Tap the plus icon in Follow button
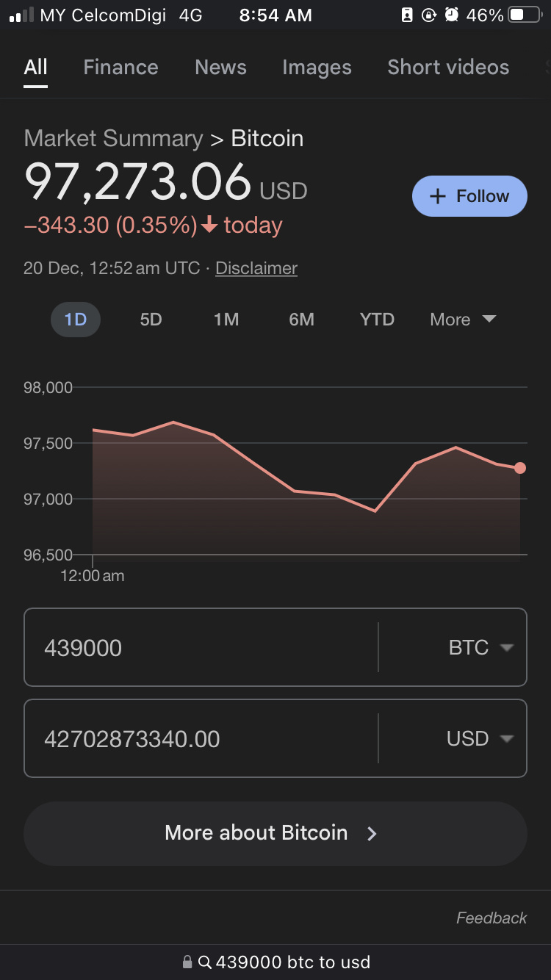 coord(438,196)
